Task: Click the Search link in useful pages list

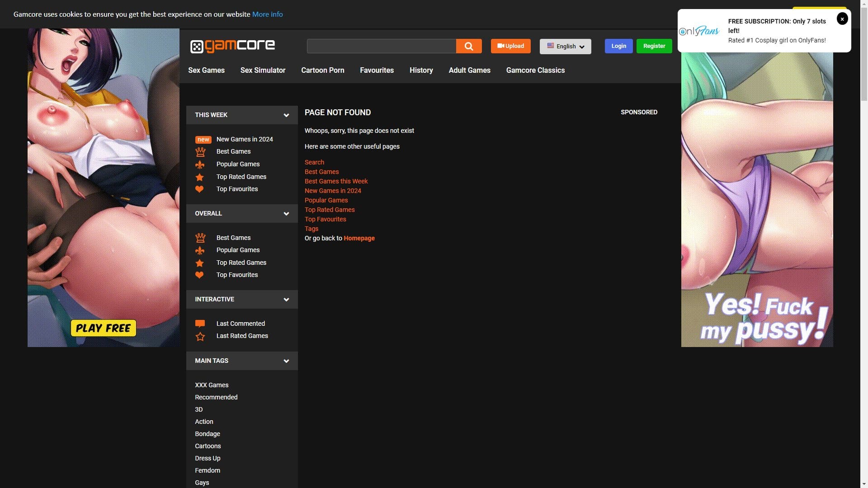Action: coord(314,162)
